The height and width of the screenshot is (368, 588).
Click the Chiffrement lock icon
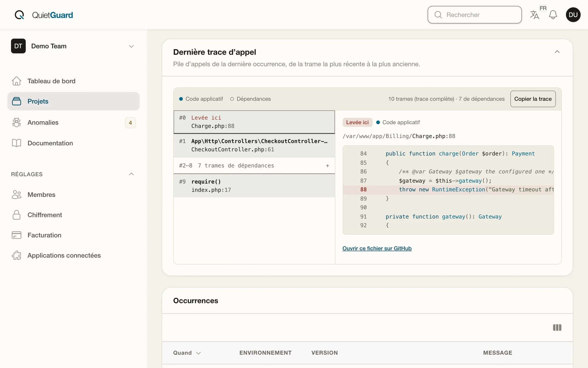(17, 215)
